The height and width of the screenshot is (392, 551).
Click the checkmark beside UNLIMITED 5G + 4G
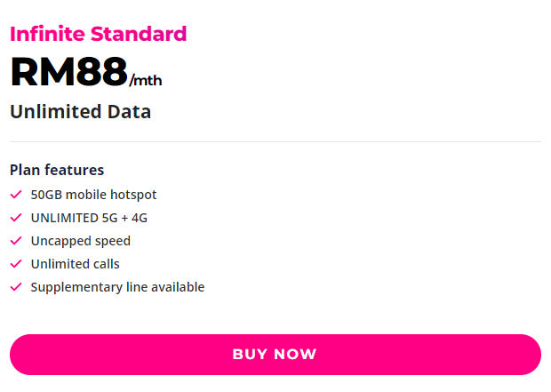coord(16,218)
